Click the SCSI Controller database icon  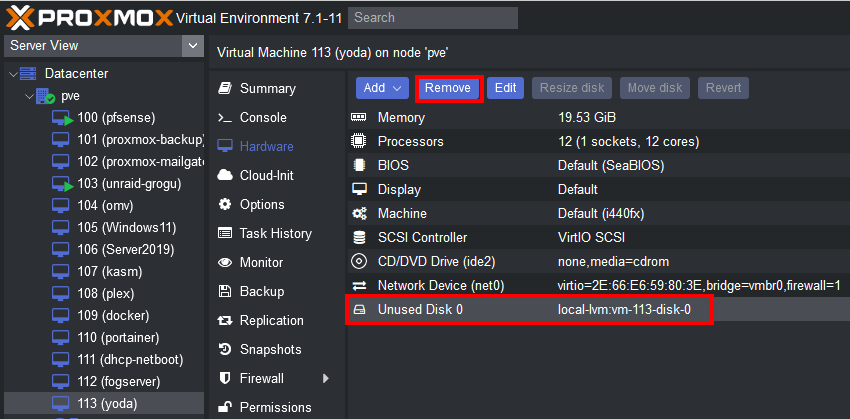[x=358, y=237]
